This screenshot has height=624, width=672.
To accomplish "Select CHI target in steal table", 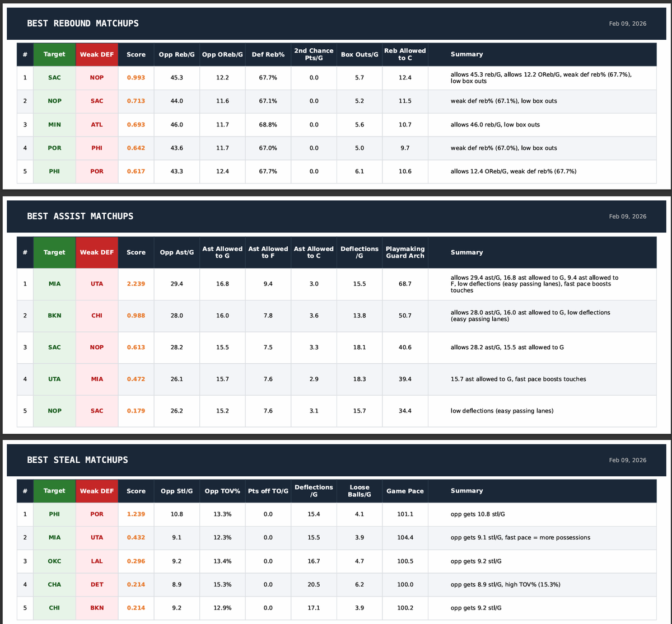I will 54,608.
